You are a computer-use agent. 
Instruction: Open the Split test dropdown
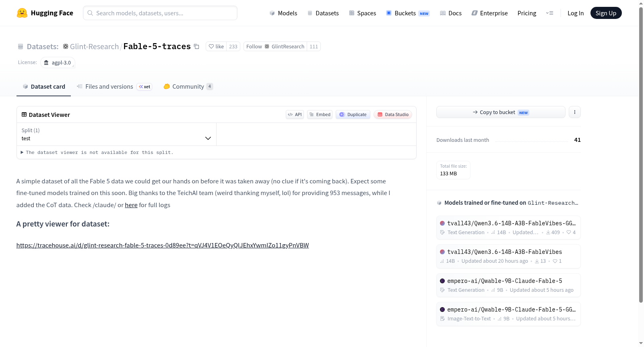coord(116,134)
